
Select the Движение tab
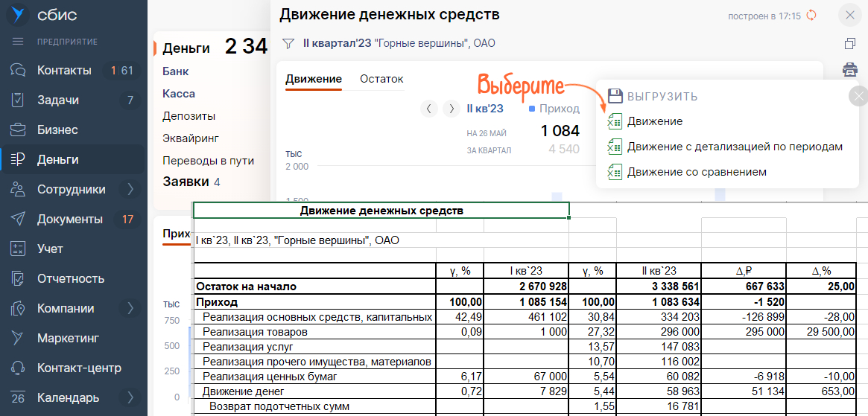314,79
